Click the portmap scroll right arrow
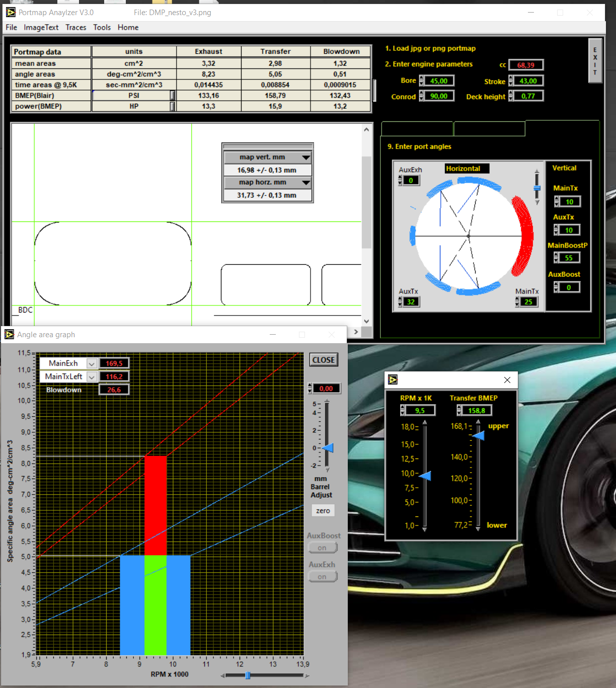Screen dimensions: 616x688 356,332
